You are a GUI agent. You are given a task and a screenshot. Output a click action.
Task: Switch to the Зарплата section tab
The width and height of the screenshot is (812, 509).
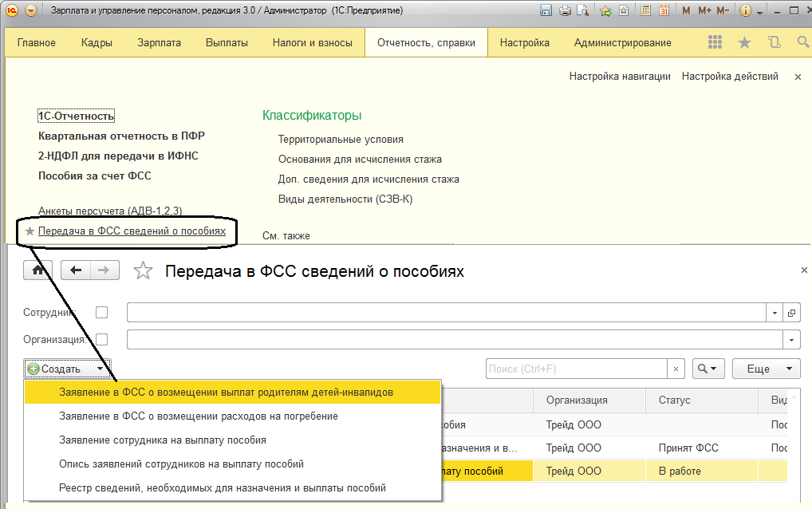(x=159, y=43)
